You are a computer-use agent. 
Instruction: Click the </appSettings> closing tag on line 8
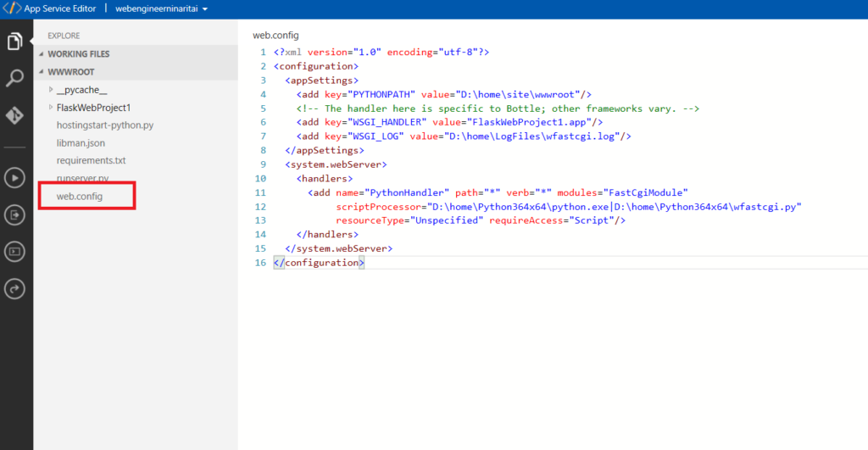point(325,150)
